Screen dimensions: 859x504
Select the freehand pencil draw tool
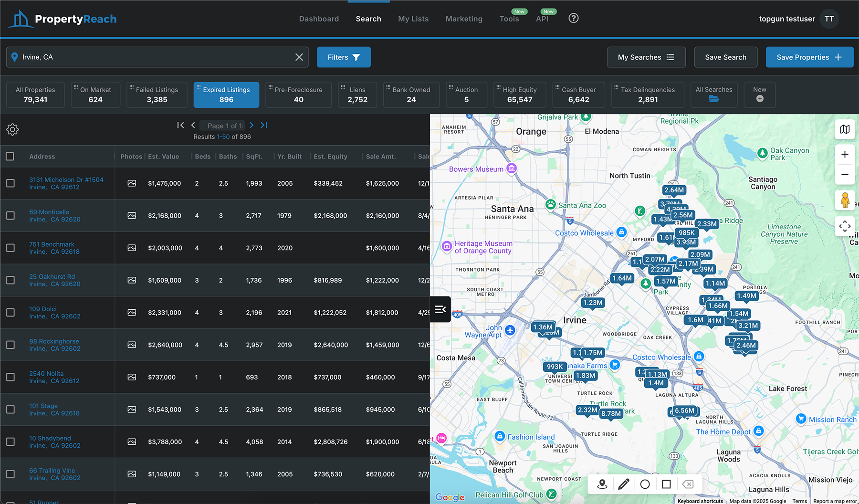pos(624,484)
